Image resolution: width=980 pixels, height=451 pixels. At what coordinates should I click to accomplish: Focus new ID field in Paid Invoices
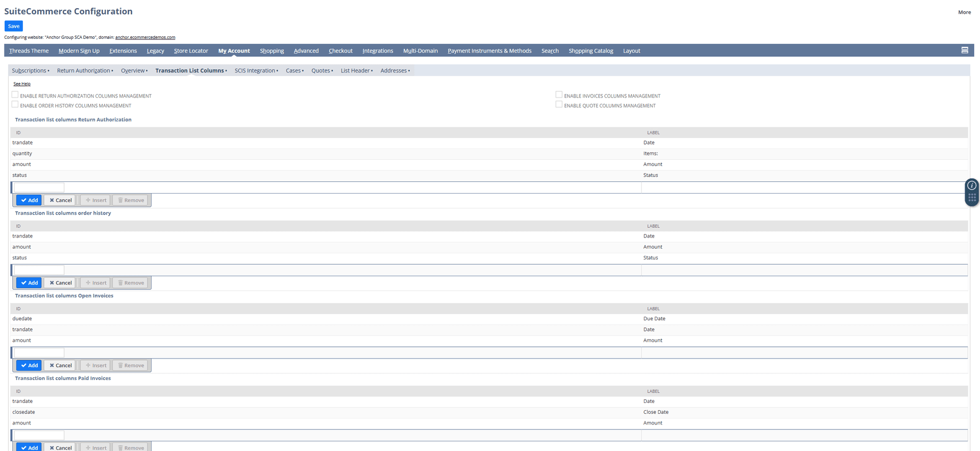point(39,435)
